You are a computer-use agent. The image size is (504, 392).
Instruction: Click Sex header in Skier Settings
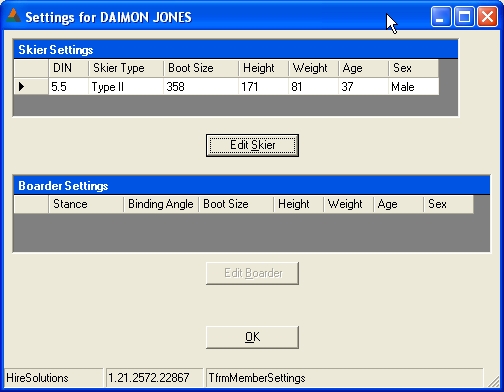(414, 68)
